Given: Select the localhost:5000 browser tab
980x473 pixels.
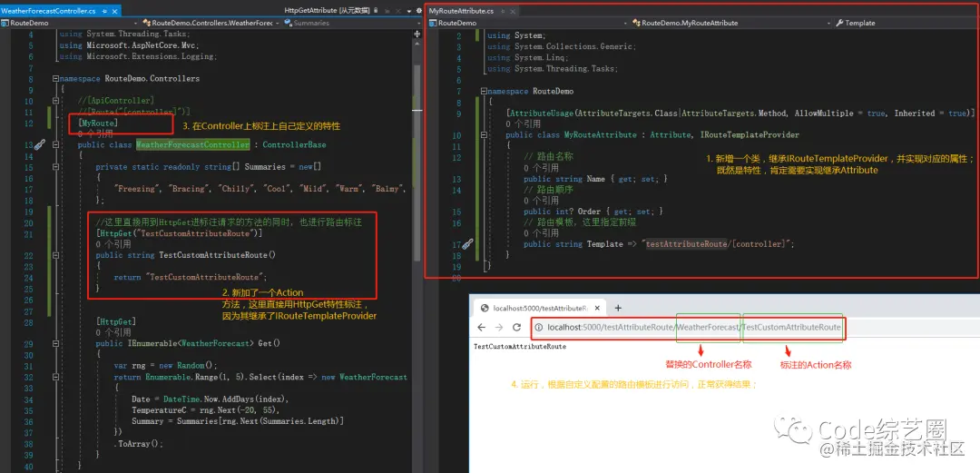Looking at the screenshot, I should 540,308.
